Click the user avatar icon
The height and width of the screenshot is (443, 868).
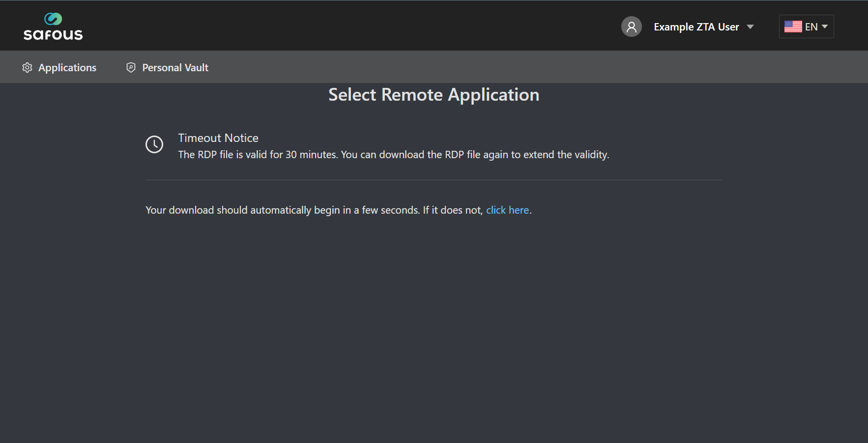click(632, 27)
